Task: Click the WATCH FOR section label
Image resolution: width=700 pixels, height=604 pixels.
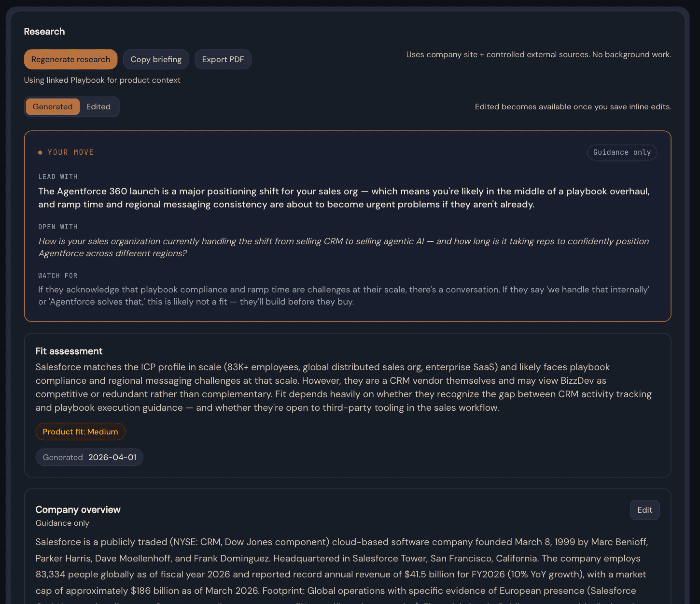Action: (x=57, y=275)
